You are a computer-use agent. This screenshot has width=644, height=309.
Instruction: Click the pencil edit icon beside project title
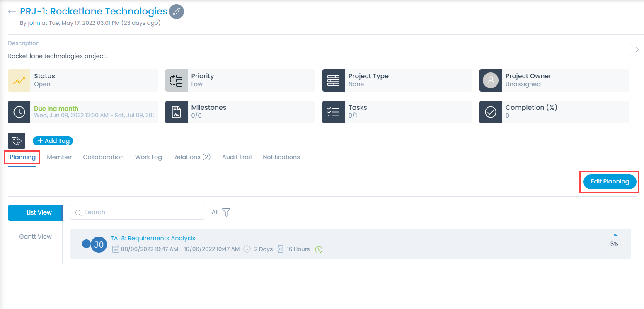point(177,12)
